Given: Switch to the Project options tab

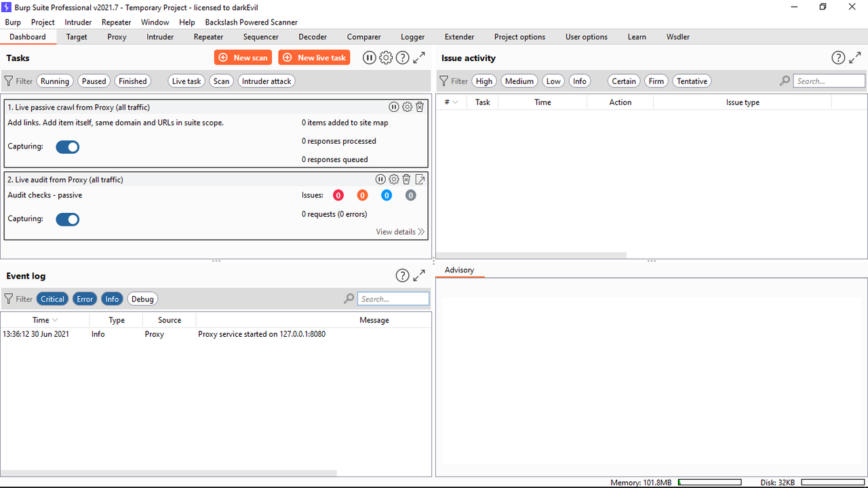Looking at the screenshot, I should coord(519,37).
